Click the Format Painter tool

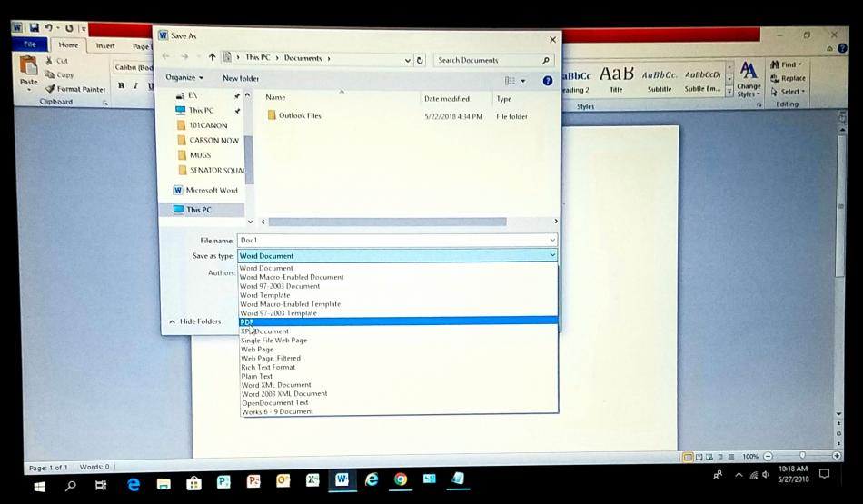point(75,89)
